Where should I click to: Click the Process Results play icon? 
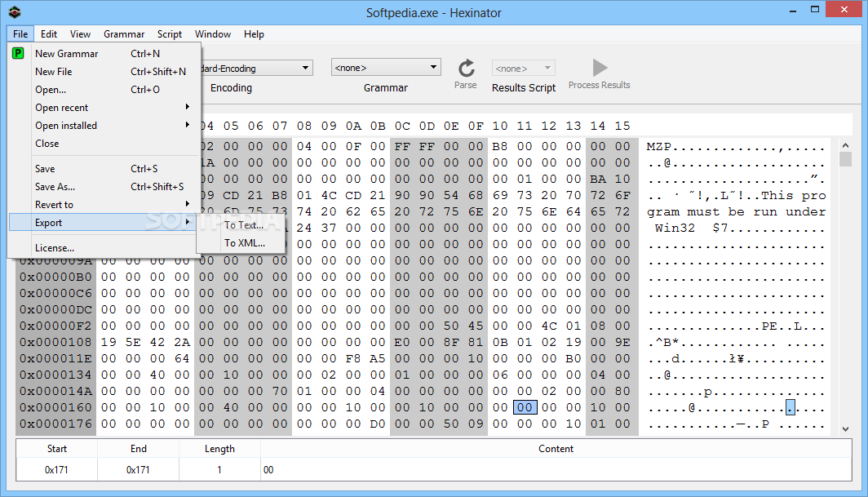[600, 69]
